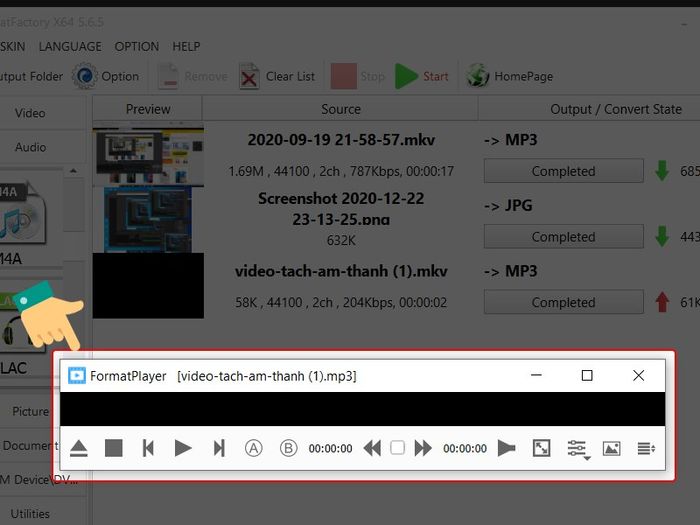The image size is (700, 525).
Task: Click Completed bar for the JPG conversion
Action: [x=563, y=237]
